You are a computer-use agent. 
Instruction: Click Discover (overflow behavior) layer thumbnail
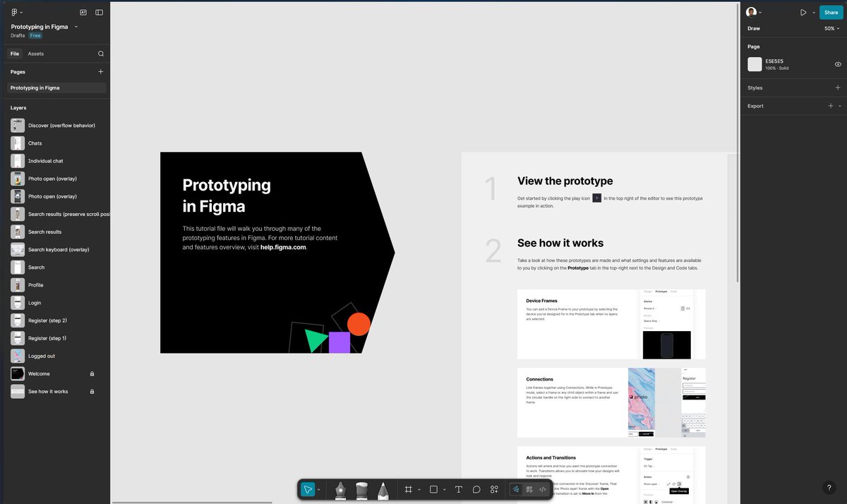point(18,126)
